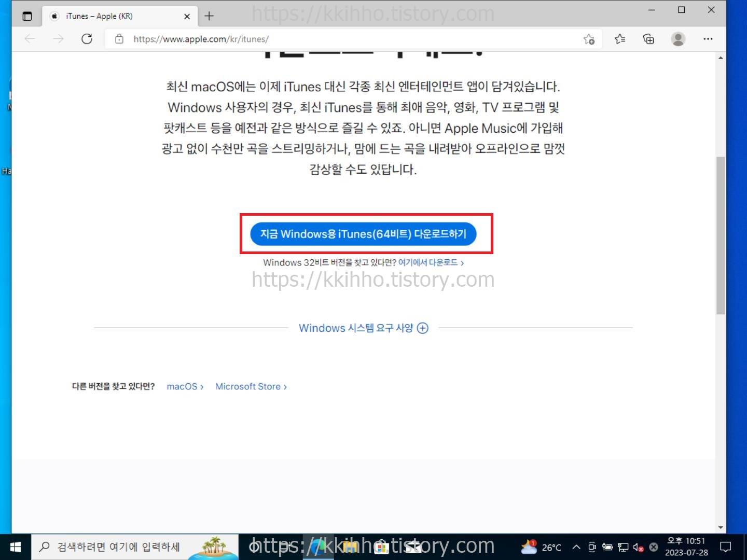
Task: Close the iTunes – Apple (KR) tab
Action: (187, 16)
